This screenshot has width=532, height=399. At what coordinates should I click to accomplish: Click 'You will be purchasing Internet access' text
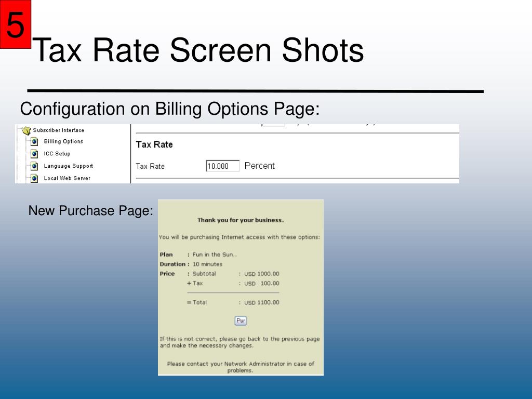(239, 237)
